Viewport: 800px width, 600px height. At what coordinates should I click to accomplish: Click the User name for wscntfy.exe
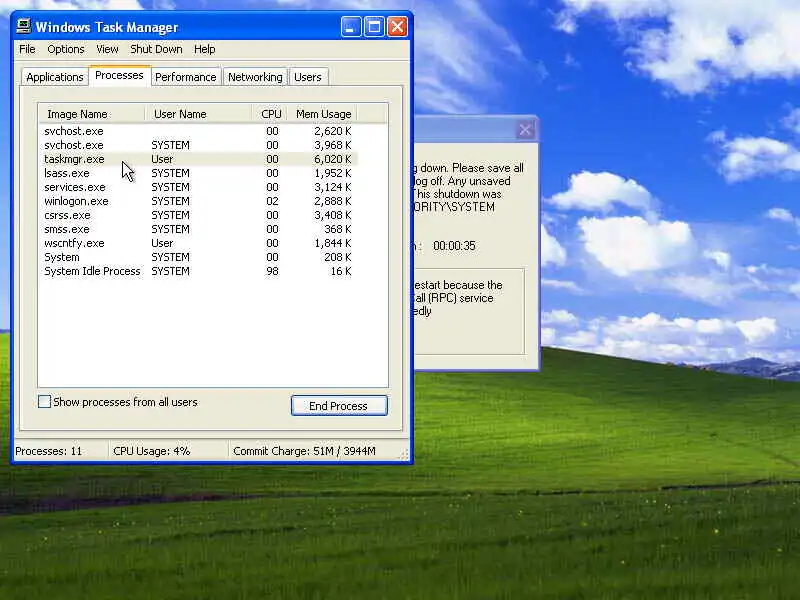[x=162, y=243]
